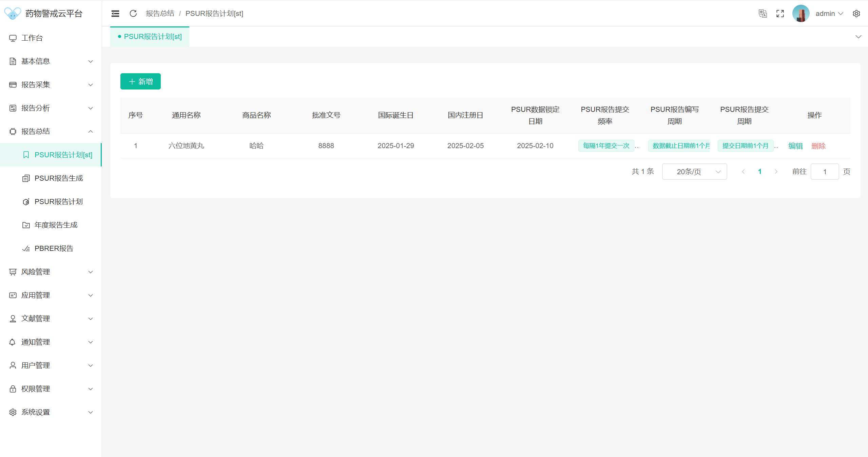Toggle the sidebar collapse hamburger icon
The image size is (868, 457).
pos(115,14)
